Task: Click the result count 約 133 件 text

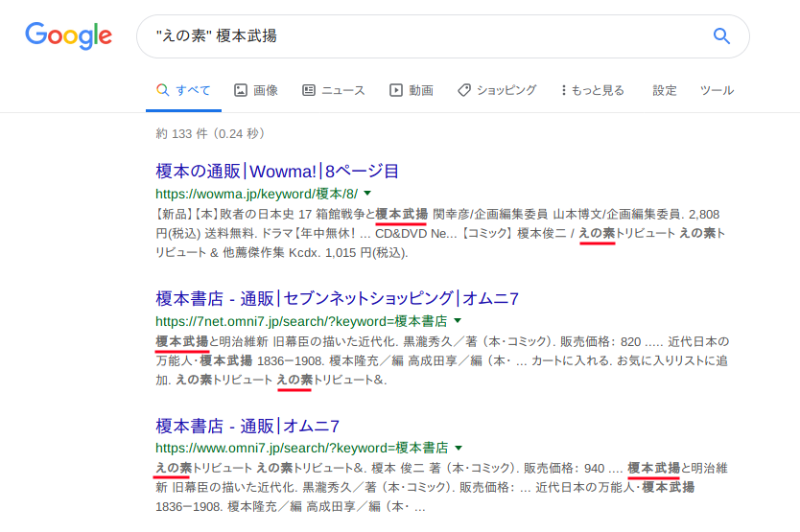Action: (x=210, y=133)
